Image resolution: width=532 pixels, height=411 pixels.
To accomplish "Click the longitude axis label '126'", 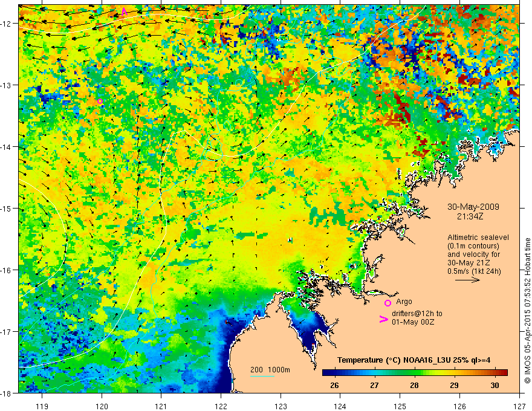I will 459,406.
